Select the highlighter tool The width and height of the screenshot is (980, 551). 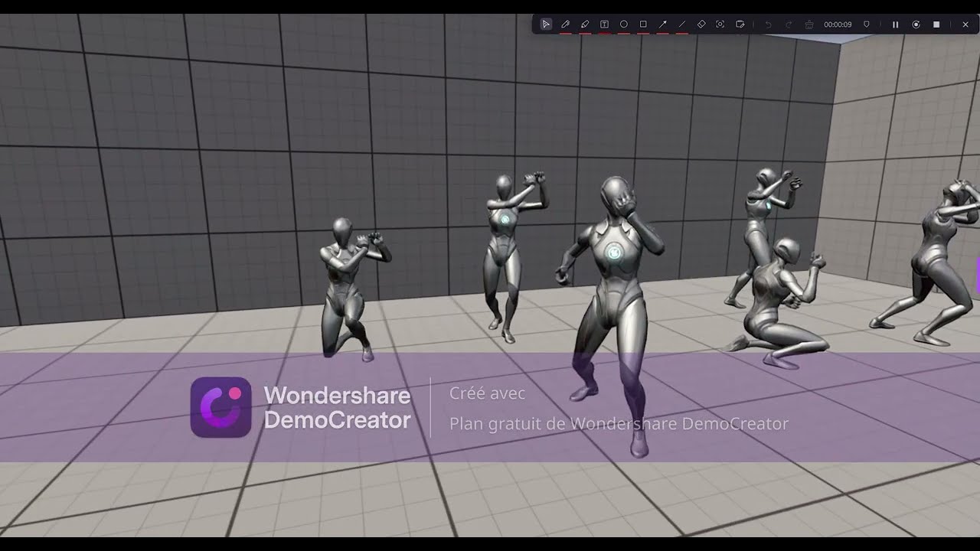(x=585, y=24)
